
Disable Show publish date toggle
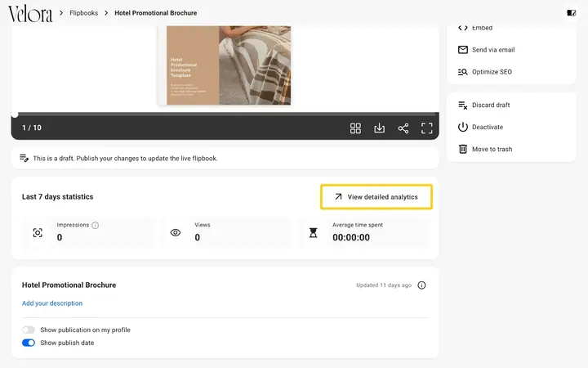(28, 343)
